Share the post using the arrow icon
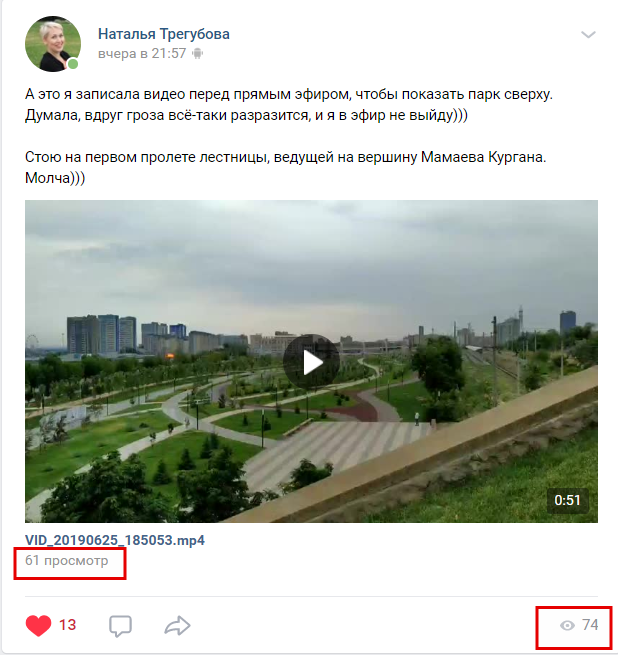This screenshot has width=618, height=655. (177, 625)
